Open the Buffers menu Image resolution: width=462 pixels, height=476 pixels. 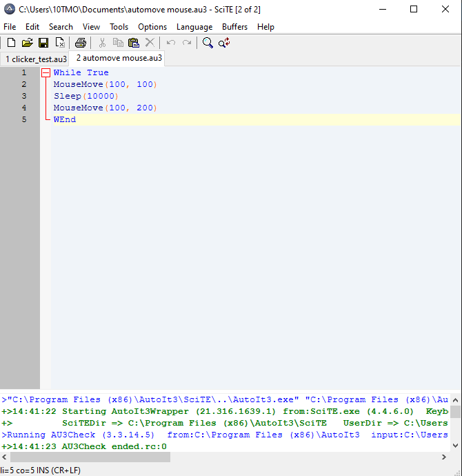pos(234,27)
